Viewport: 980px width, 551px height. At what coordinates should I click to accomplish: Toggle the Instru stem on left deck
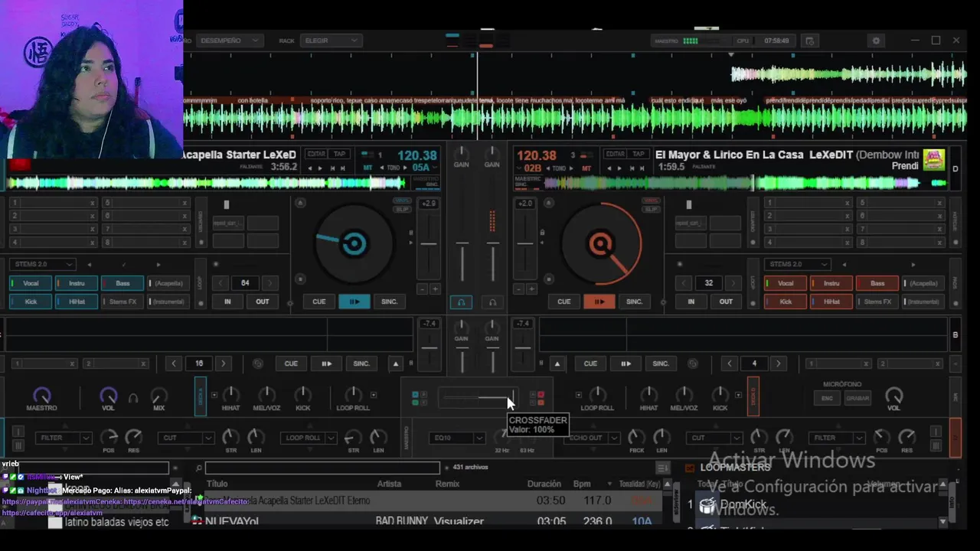pos(76,283)
